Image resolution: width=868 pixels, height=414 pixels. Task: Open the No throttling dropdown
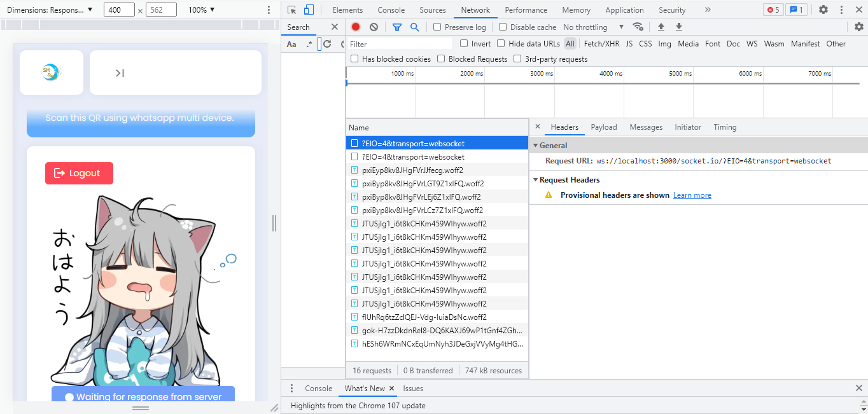(593, 27)
